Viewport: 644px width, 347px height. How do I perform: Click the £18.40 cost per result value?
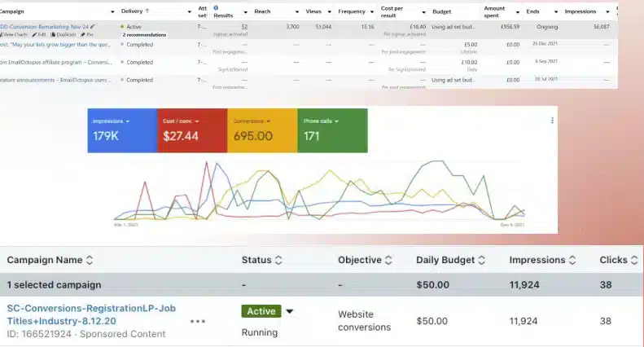click(418, 27)
